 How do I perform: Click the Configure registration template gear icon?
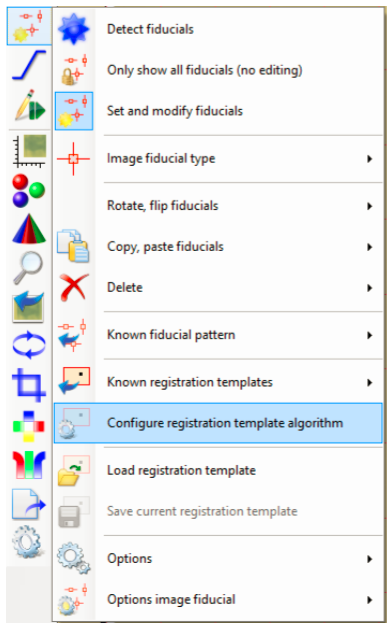click(73, 423)
